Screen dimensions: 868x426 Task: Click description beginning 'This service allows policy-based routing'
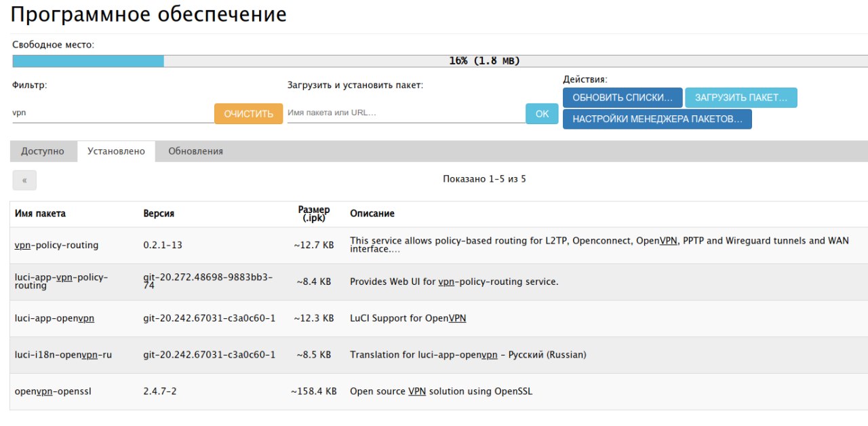599,245
